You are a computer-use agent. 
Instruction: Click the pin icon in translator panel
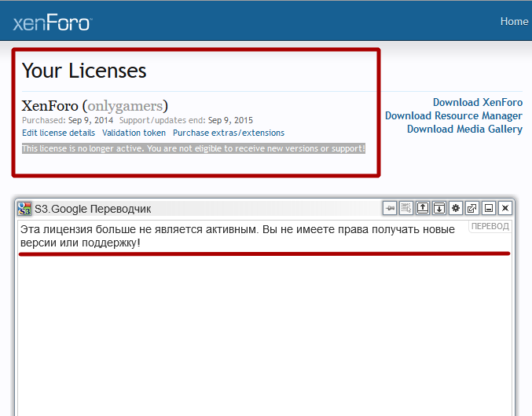click(390, 208)
